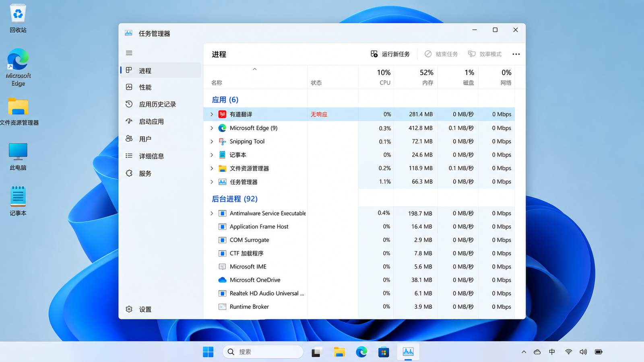Click the 结束任务 button
Screen dimensions: 644x362
click(x=441, y=54)
